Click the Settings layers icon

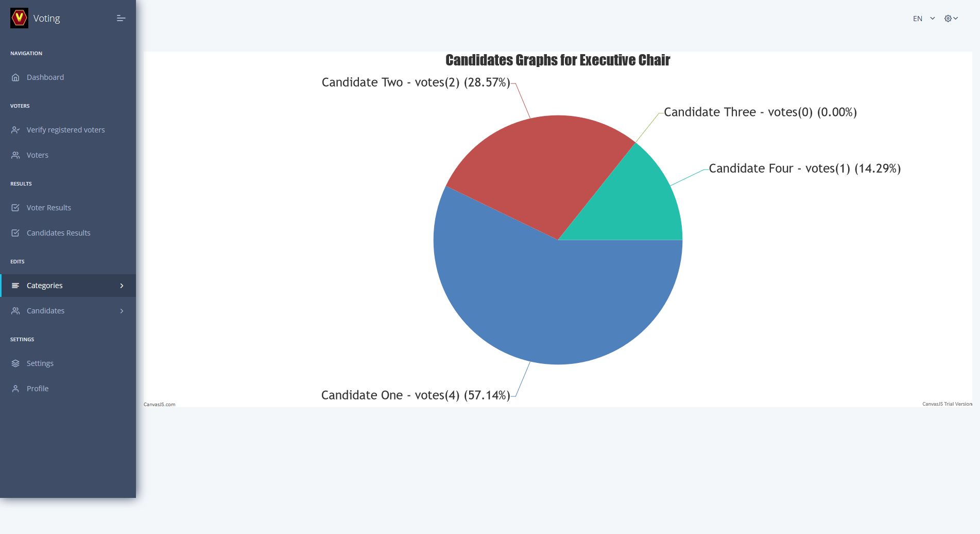pyautogui.click(x=15, y=363)
